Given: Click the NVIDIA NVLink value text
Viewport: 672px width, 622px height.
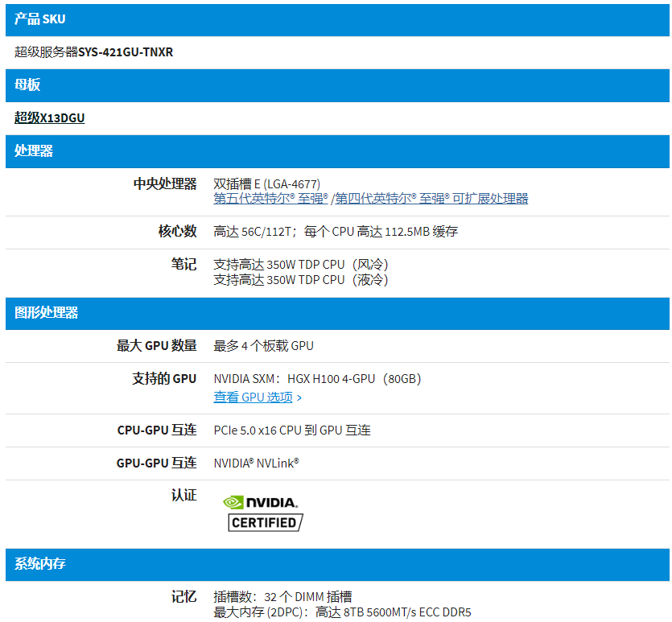Looking at the screenshot, I should (x=256, y=463).
